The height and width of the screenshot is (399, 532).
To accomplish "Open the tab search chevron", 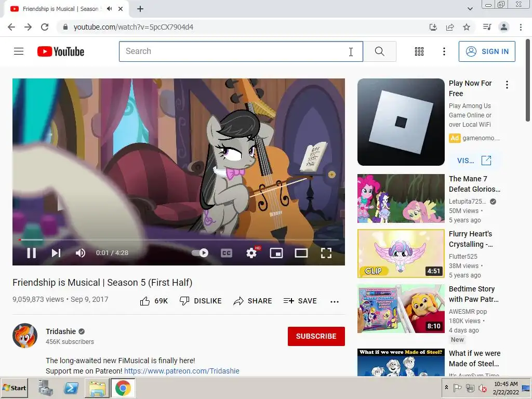I will tap(470, 9).
